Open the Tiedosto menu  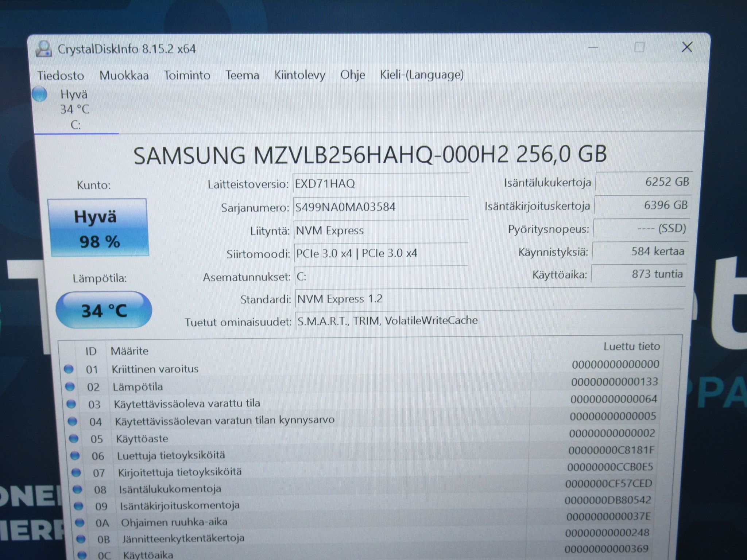click(x=61, y=75)
